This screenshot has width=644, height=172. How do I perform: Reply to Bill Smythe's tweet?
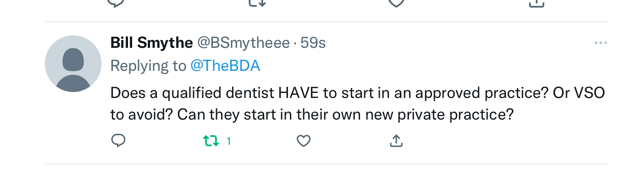[x=118, y=141]
